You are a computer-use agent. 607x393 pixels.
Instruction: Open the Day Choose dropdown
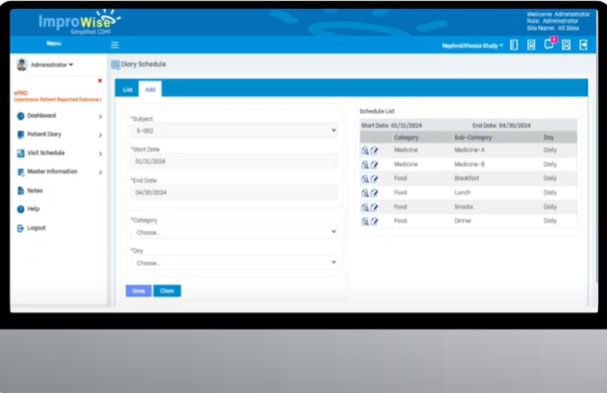(x=234, y=263)
